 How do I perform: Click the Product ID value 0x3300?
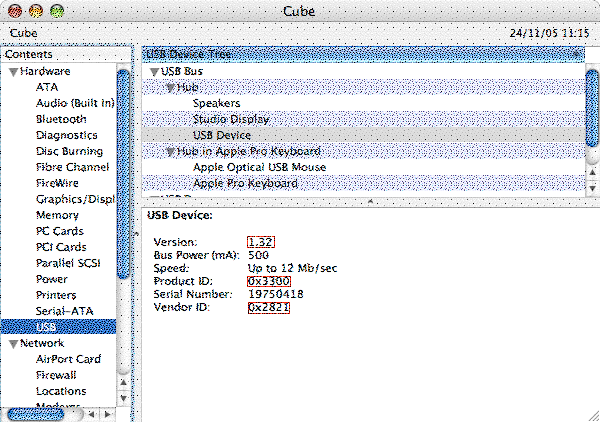coord(269,281)
